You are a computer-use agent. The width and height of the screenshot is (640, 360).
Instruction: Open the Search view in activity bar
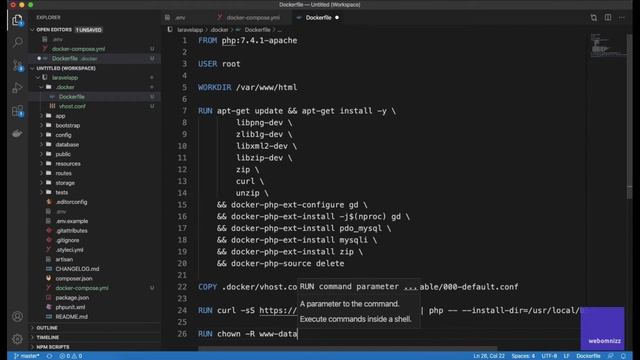[x=17, y=42]
